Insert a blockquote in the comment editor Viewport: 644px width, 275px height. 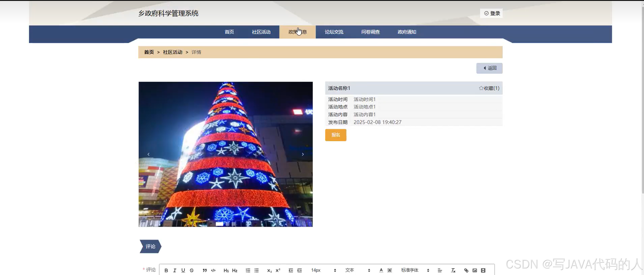[x=204, y=270]
